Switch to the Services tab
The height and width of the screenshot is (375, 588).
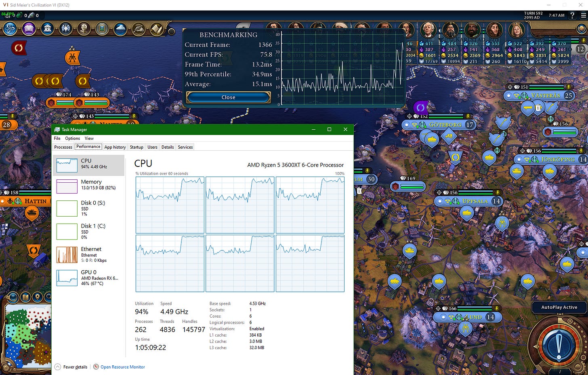185,147
